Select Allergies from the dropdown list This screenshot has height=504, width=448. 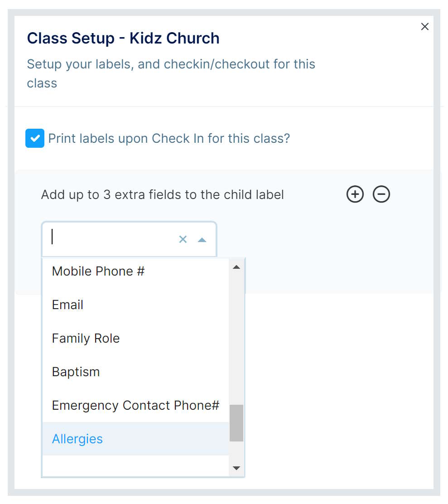[77, 439]
